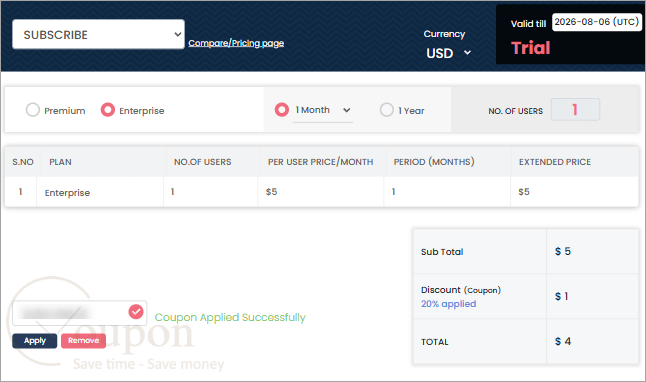Click the S.NO column header

(23, 162)
